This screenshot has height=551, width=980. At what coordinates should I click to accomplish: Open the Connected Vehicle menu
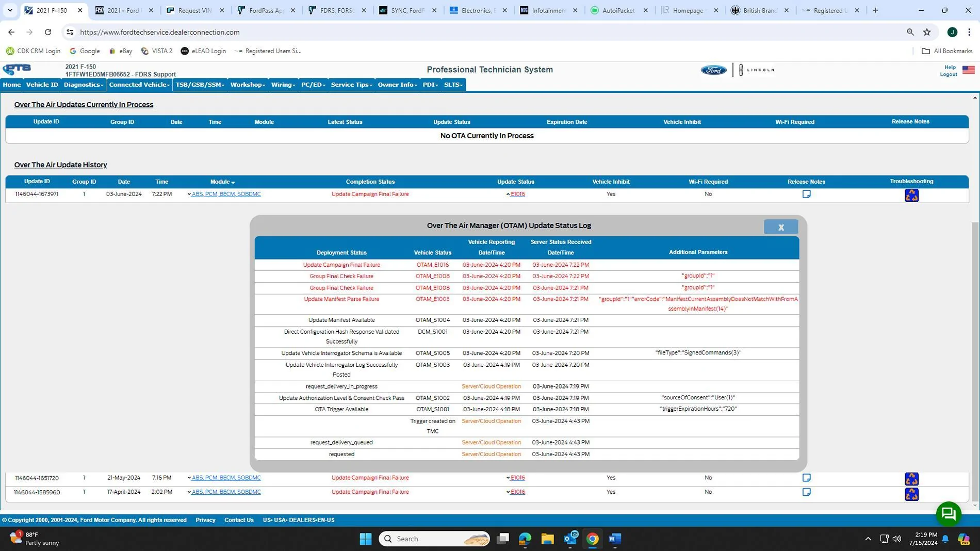(138, 84)
